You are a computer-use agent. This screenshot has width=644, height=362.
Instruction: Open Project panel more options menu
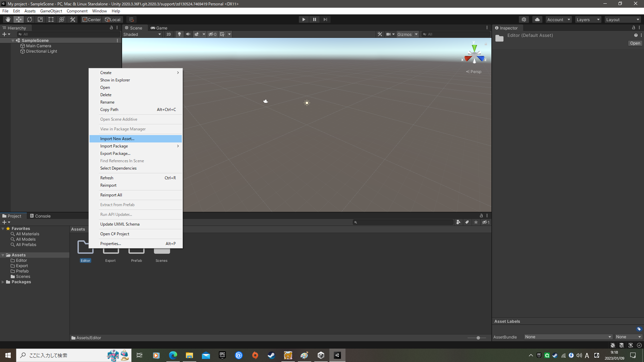click(487, 216)
